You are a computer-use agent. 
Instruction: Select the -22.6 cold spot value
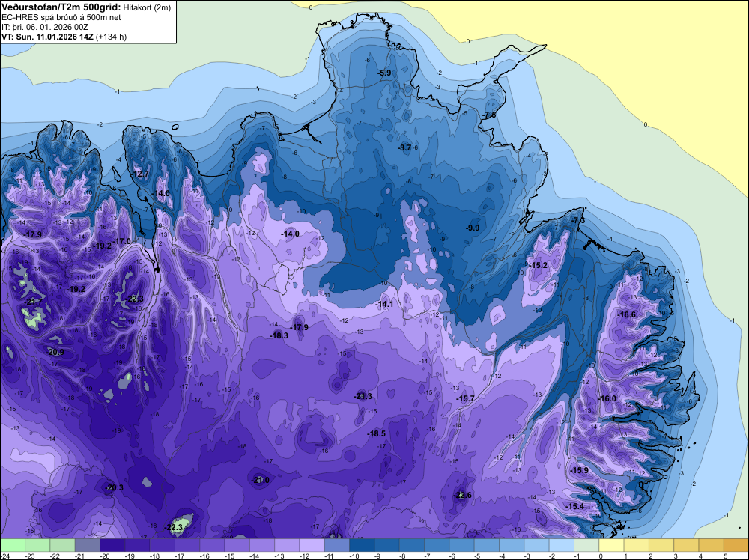click(x=462, y=495)
